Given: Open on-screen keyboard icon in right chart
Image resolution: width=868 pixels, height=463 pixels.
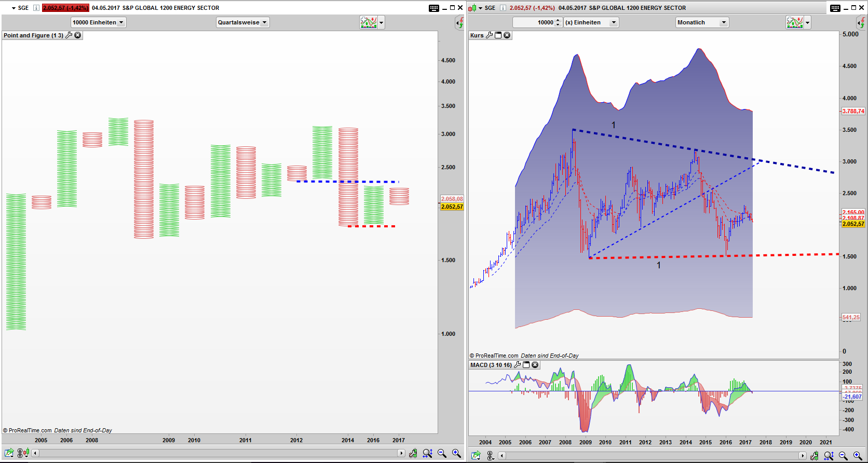Looking at the screenshot, I should click(835, 8).
